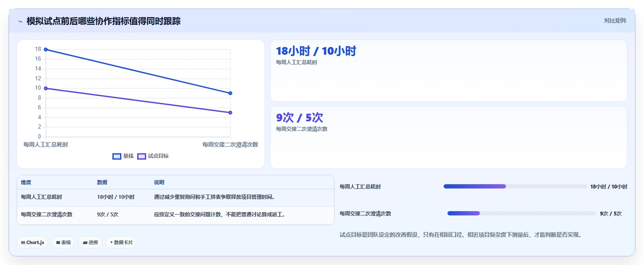Click the 每周交接二次澄清次数 progress bar
This screenshot has height=265, width=644.
(x=522, y=213)
